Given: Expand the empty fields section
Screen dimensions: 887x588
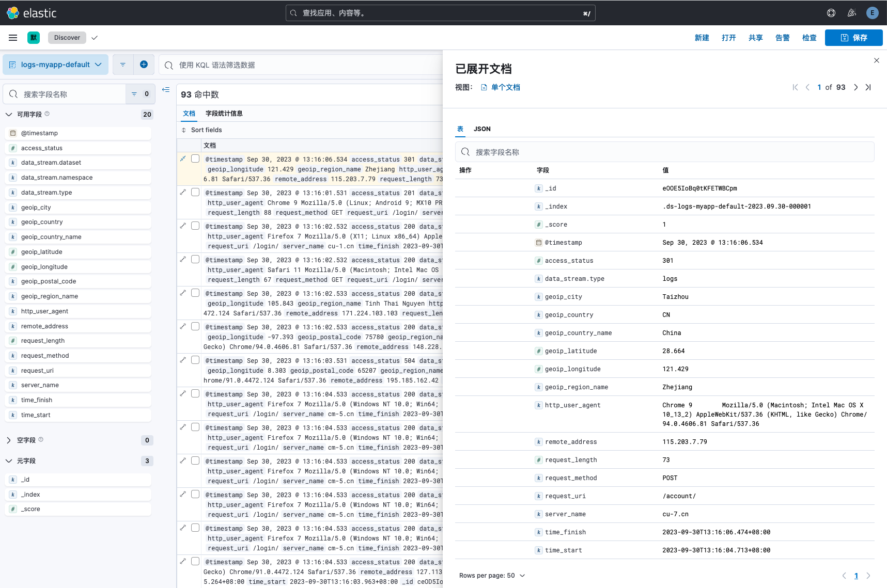Looking at the screenshot, I should click(x=9, y=440).
